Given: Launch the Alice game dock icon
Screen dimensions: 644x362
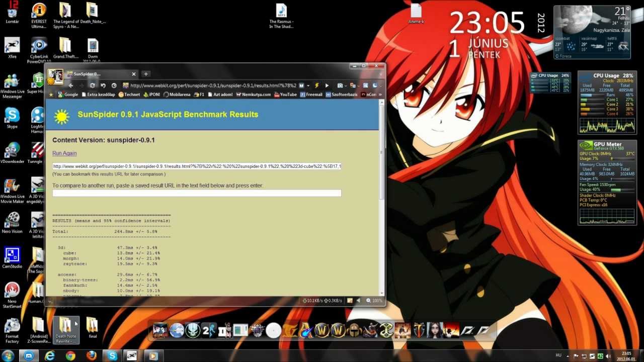Looking at the screenshot, I should 435,330.
